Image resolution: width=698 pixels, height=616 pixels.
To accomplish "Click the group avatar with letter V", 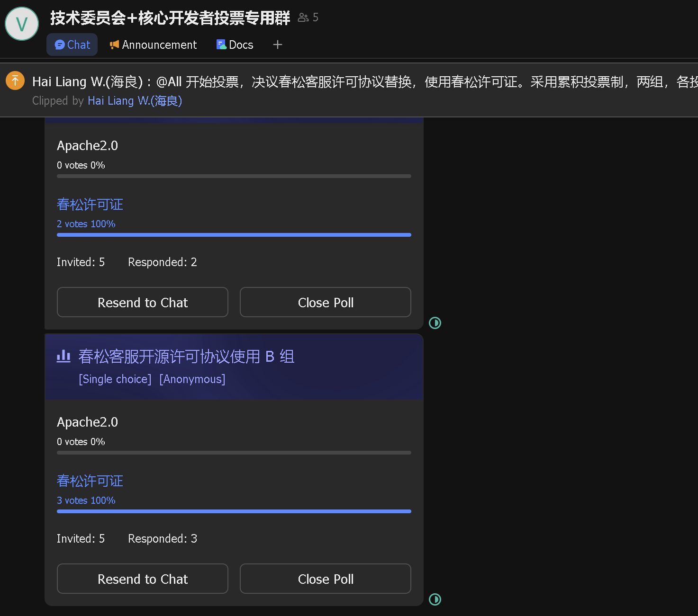I will 22,24.
